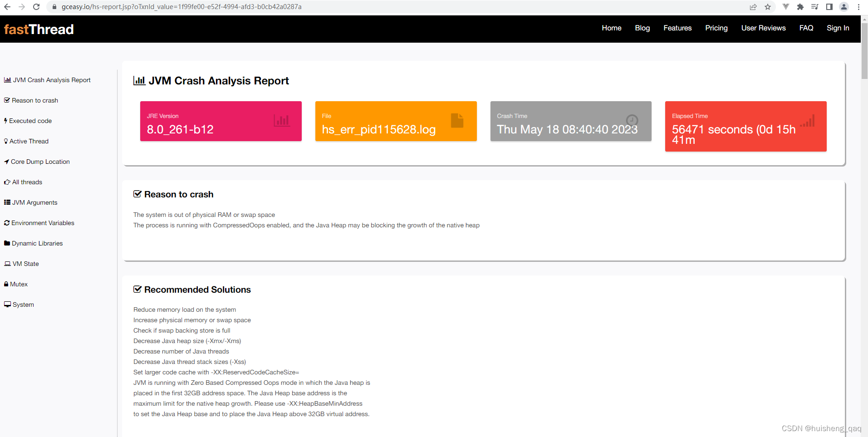Click 'Decrease Java heap size (-Xmx/-Xms)'

(187, 341)
